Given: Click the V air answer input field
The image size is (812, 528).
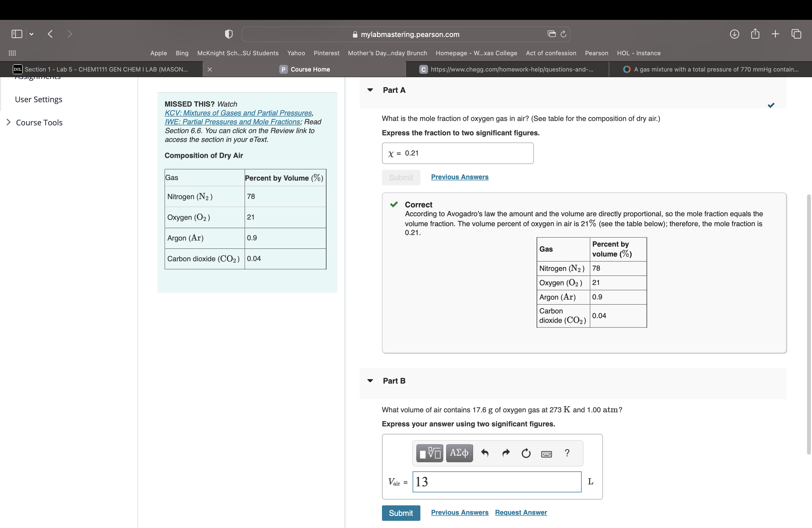Looking at the screenshot, I should point(496,482).
